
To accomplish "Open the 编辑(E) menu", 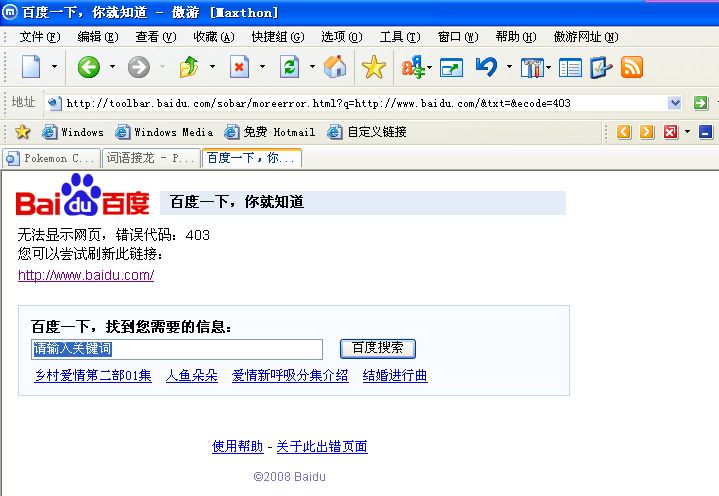I will tap(98, 37).
